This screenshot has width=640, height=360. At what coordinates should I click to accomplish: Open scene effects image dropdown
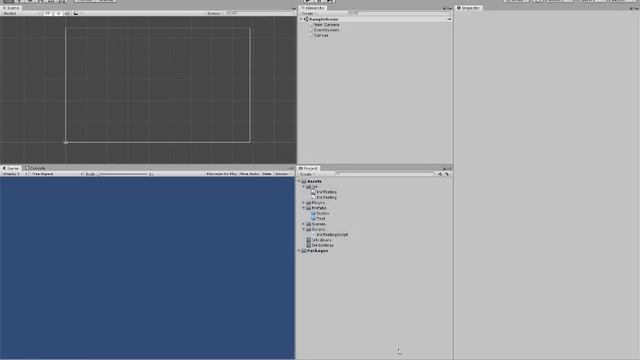(x=77, y=13)
